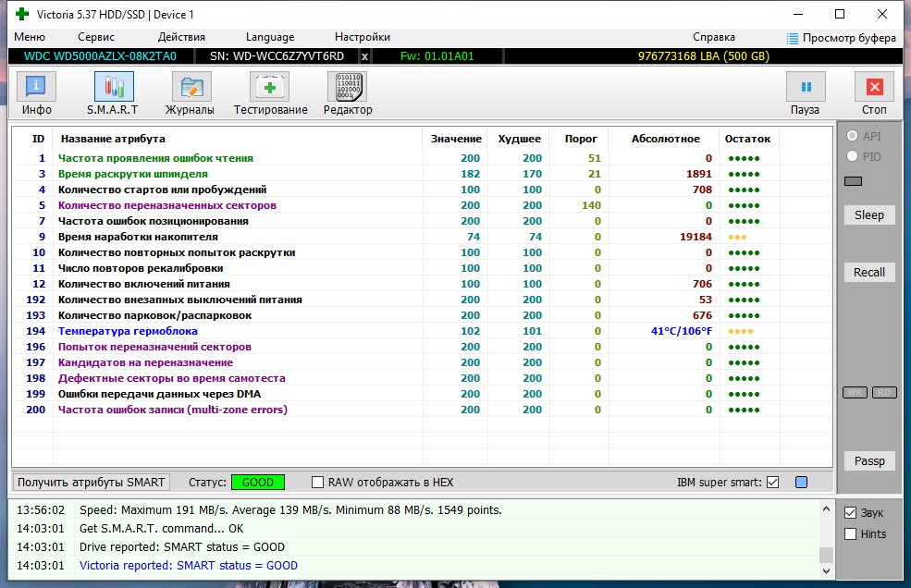The height and width of the screenshot is (588, 911).
Task: Click the Значение column header
Action: (455, 139)
